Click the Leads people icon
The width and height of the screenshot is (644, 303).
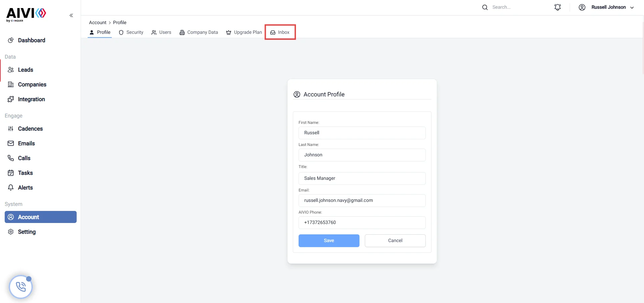tap(11, 70)
